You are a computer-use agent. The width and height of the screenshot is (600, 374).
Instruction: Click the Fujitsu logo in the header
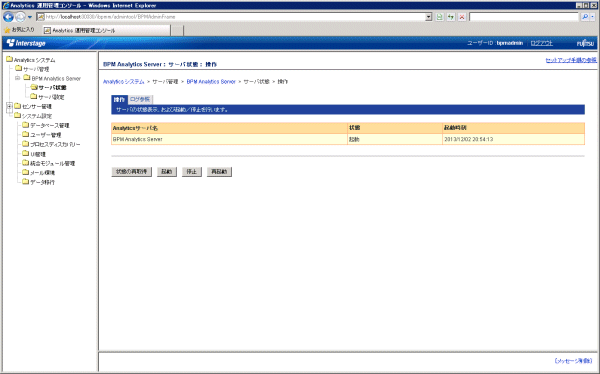[x=585, y=43]
